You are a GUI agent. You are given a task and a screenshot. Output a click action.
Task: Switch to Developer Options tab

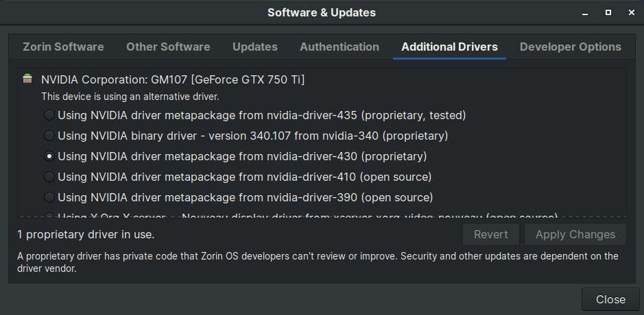[x=571, y=47]
